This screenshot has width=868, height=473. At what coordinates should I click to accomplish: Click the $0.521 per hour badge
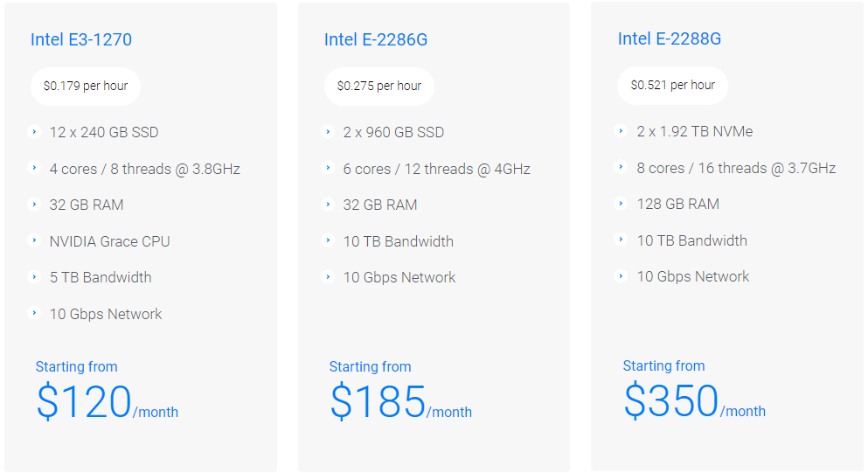[x=672, y=86]
